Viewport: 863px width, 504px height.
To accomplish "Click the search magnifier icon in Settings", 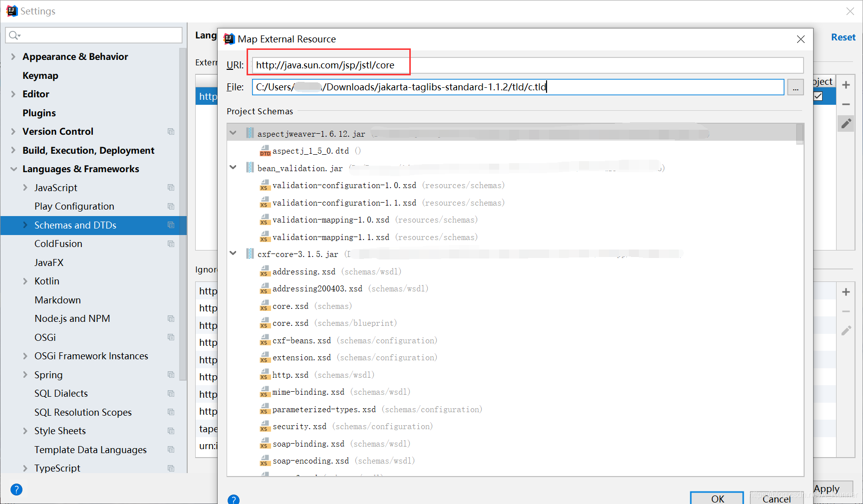I will pyautogui.click(x=14, y=35).
